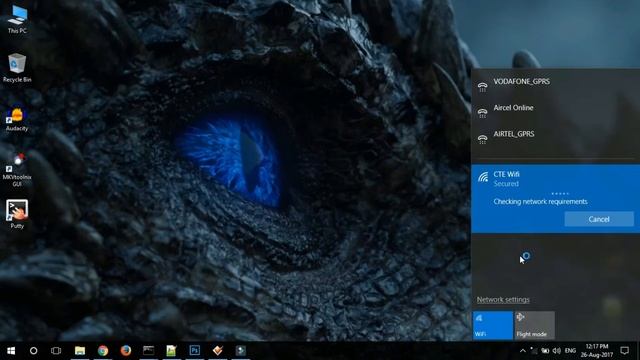This screenshot has height=360, width=640.
Task: Open the Notepad++ taskbar icon
Action: click(171, 351)
